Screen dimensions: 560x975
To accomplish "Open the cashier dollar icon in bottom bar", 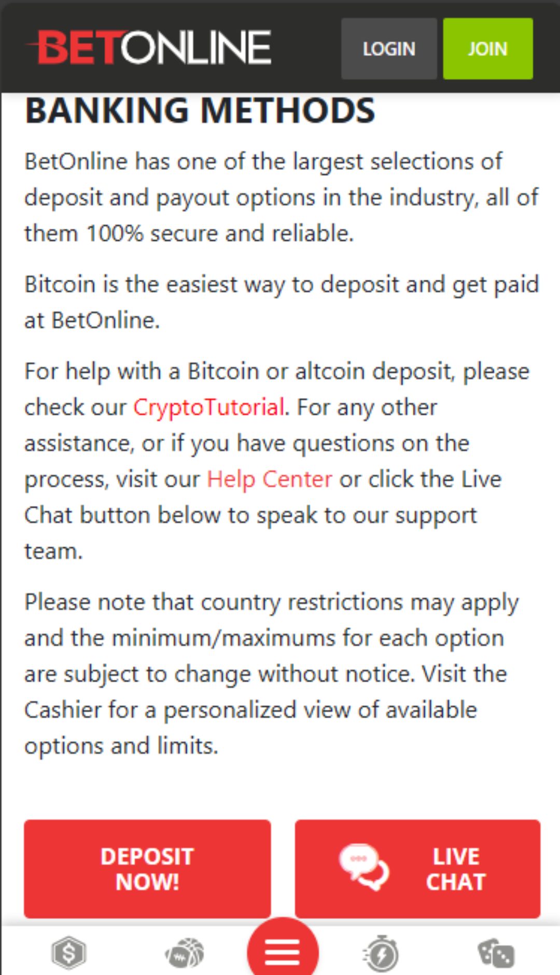I will tap(68, 953).
